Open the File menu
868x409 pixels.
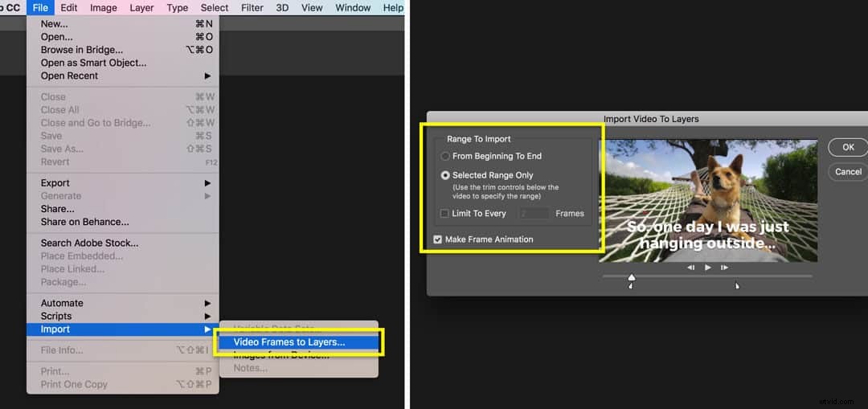(x=40, y=8)
